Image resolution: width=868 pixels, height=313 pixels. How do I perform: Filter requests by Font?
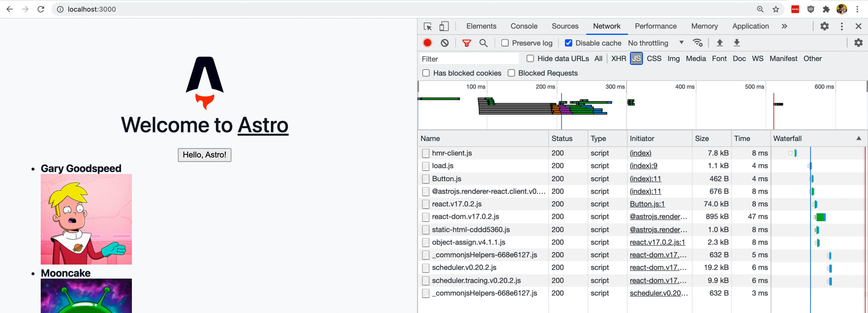tap(719, 59)
